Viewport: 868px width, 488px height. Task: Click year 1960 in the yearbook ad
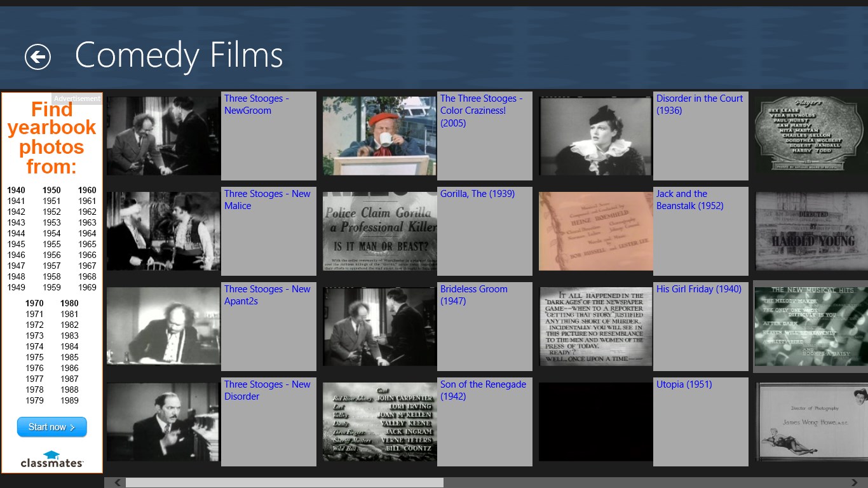coord(88,190)
